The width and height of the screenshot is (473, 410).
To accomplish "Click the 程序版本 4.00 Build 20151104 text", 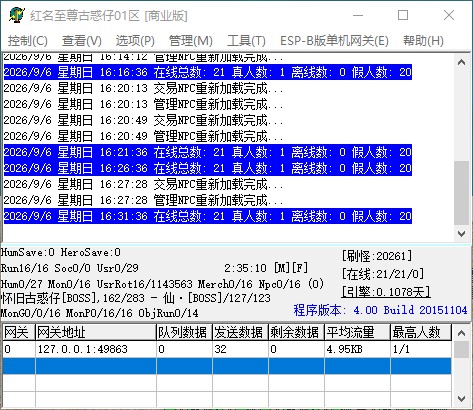I will tap(380, 310).
